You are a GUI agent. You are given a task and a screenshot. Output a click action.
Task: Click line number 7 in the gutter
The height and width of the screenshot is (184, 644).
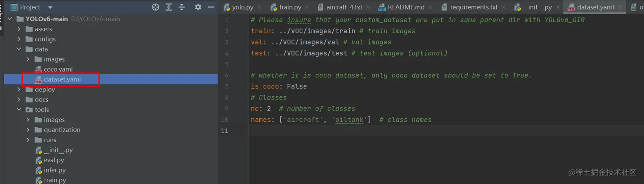(227, 87)
